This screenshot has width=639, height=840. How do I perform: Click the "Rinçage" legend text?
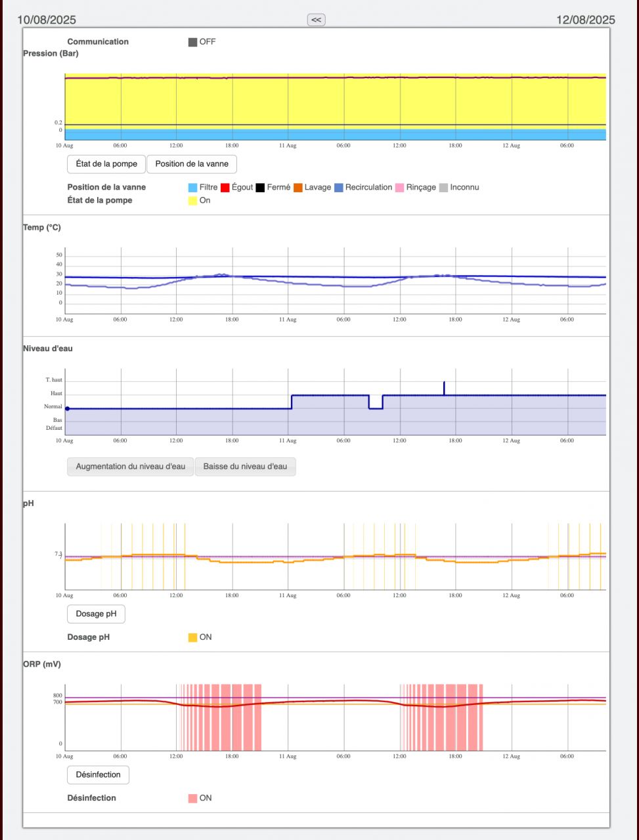421,188
